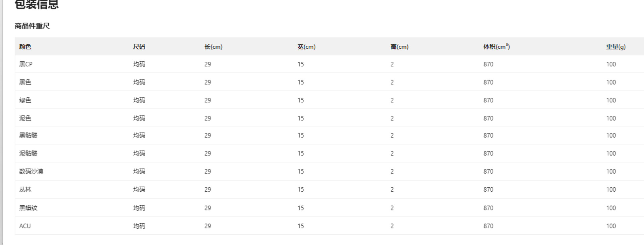Click the weight value in the ACU row
The height and width of the screenshot is (245, 644).
(x=611, y=226)
